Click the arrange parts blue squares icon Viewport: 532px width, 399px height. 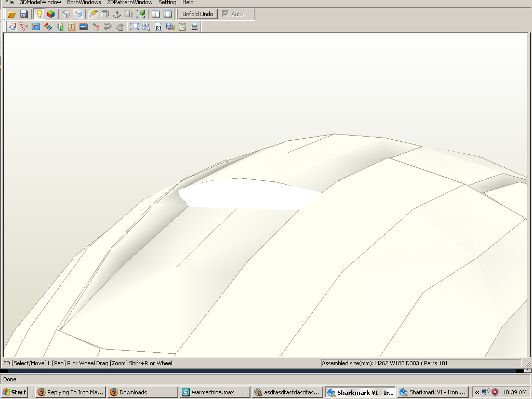click(x=146, y=26)
